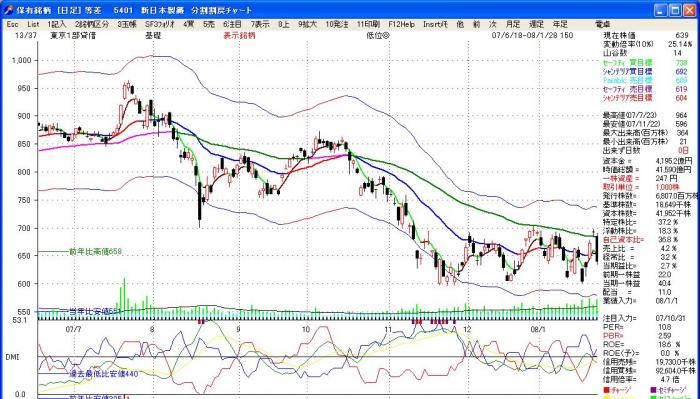Click the red 表示銘柄 label
Screen dimensions: 700x399
(x=239, y=36)
